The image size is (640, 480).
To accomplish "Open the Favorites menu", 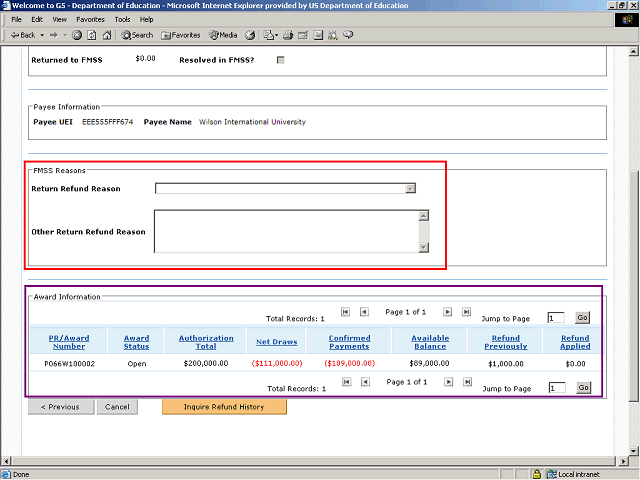I will coord(90,19).
